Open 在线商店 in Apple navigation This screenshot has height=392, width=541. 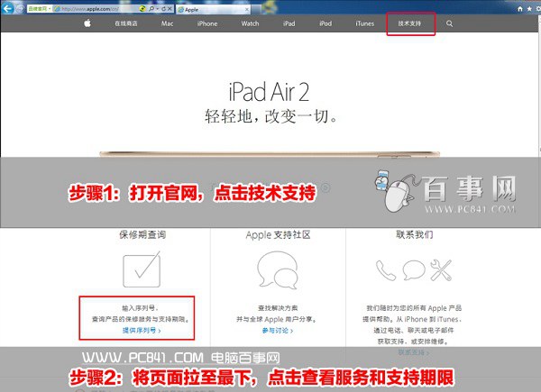(x=126, y=23)
